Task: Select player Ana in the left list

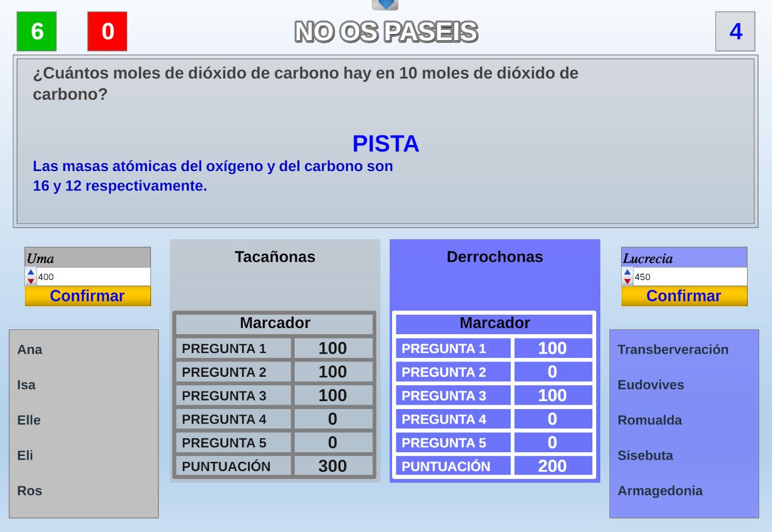Action: [x=30, y=349]
